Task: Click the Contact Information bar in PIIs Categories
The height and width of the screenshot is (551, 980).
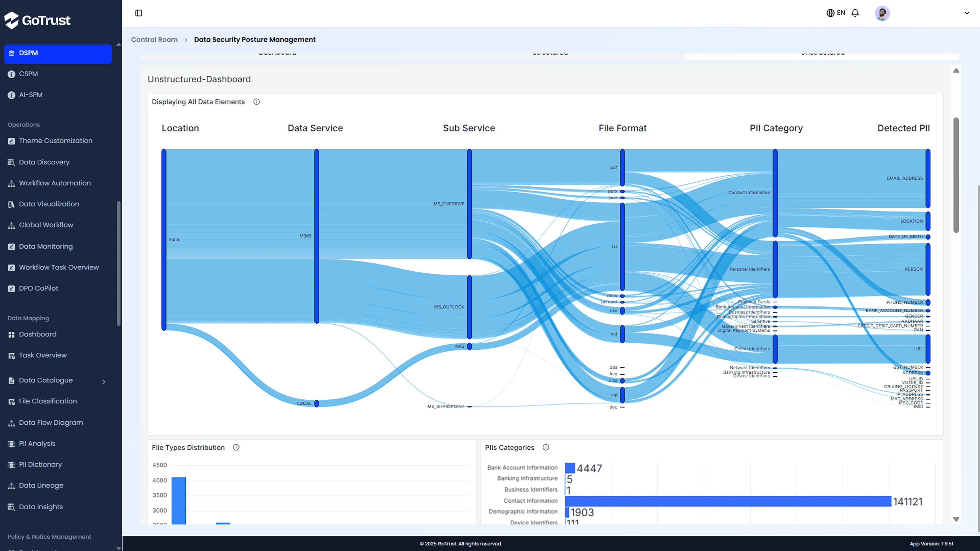Action: tap(727, 501)
